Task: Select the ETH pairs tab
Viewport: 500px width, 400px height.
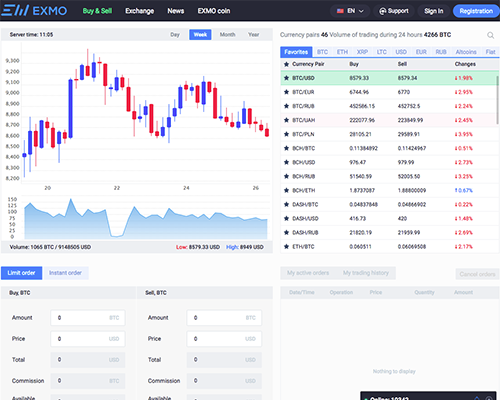Action: click(342, 52)
